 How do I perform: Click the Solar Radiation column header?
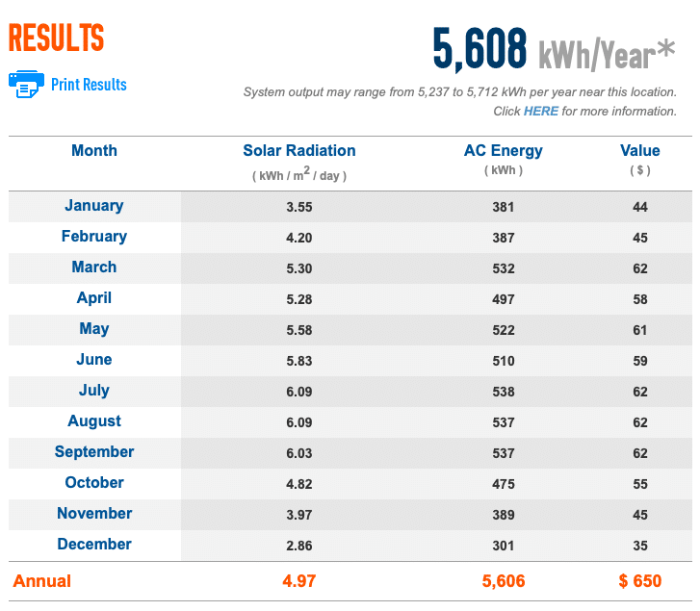point(298,150)
